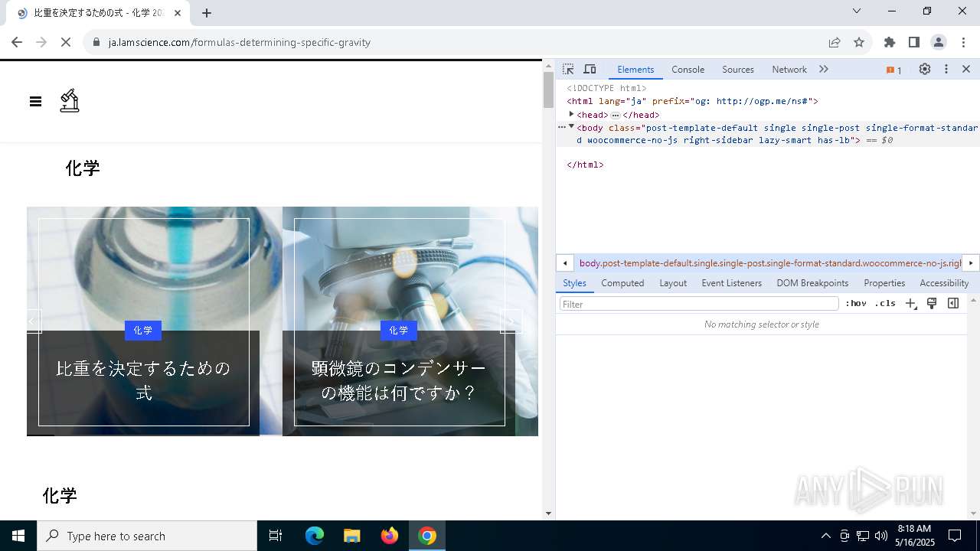Screen dimensions: 980x551
Task: Toggle the rendering emulations paintbrush icon
Action: click(932, 304)
